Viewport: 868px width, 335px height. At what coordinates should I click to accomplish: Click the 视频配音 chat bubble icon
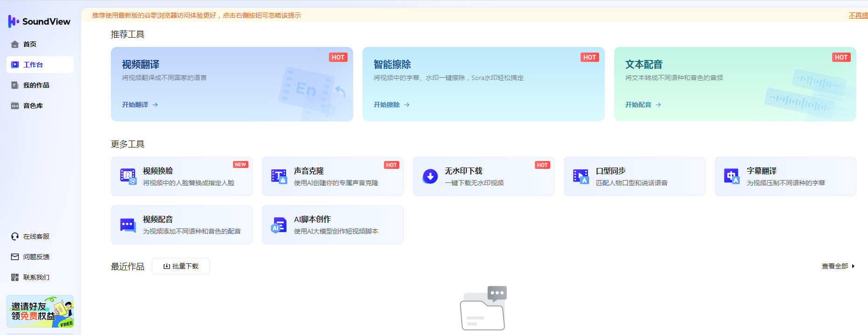128,225
